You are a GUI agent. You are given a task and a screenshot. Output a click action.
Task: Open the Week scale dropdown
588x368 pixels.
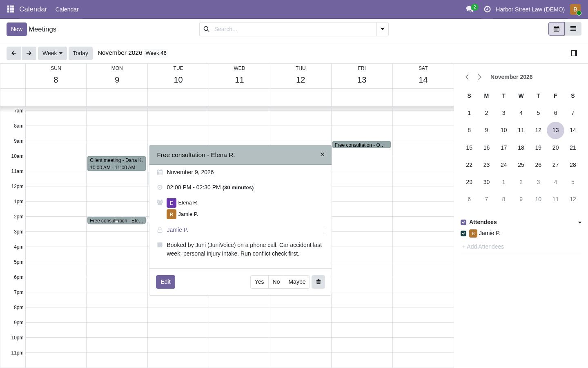(52, 53)
